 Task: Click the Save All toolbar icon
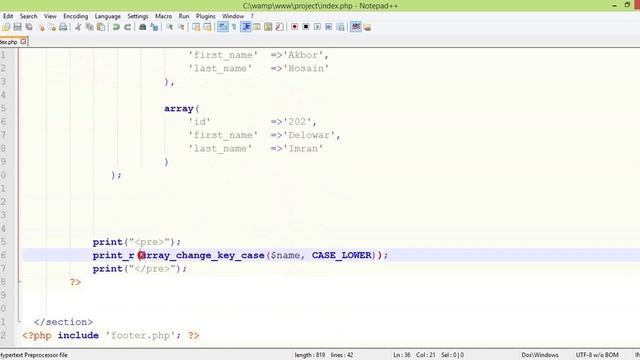(x=29, y=27)
